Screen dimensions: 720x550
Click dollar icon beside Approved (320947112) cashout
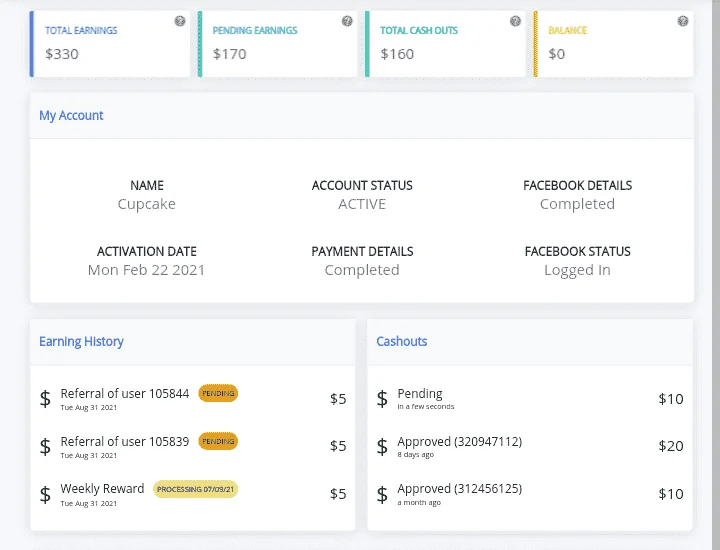(382, 446)
